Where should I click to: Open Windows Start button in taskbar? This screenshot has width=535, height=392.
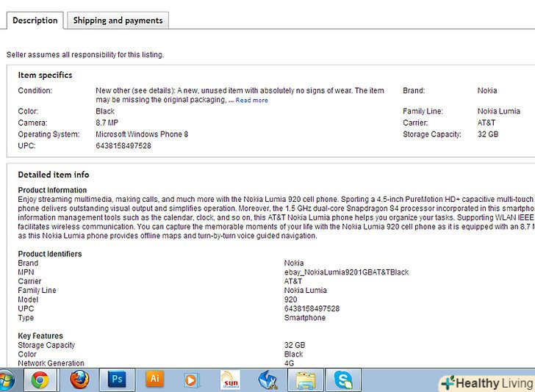(x=6, y=380)
